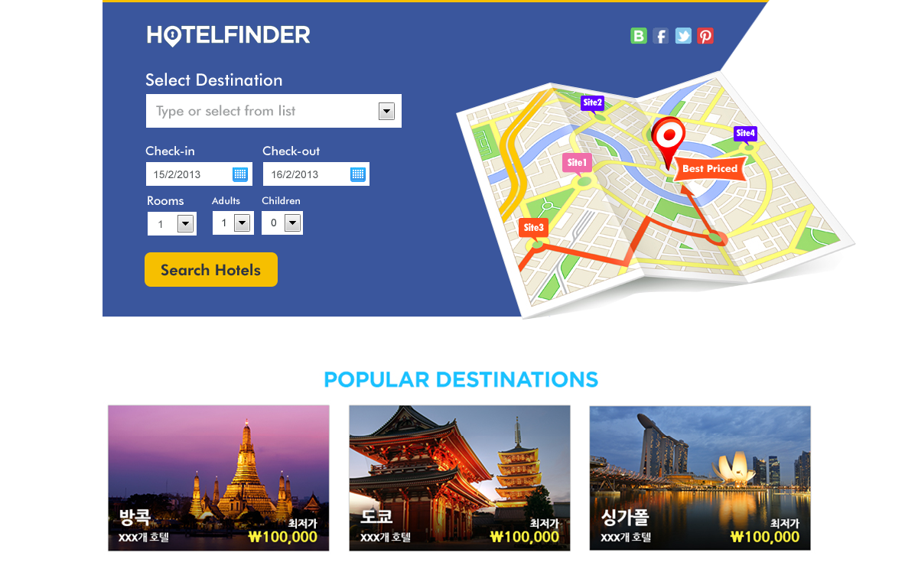The height and width of the screenshot is (588, 918).
Task: Focus the destination text input field
Action: point(262,111)
